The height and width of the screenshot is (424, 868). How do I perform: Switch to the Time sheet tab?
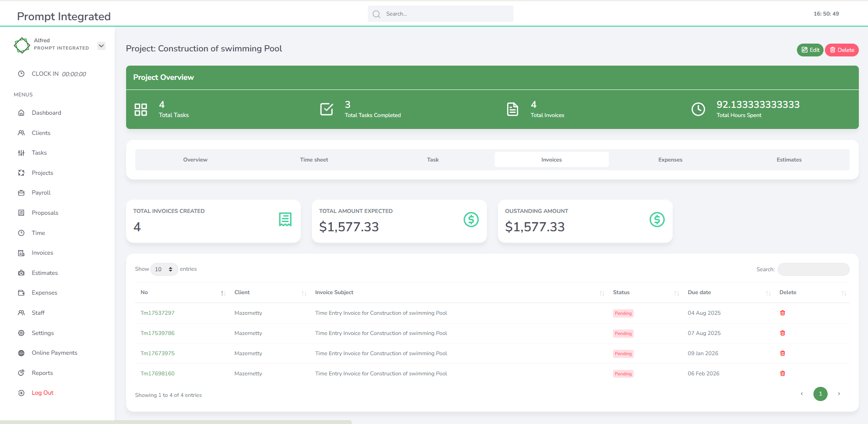(x=314, y=160)
